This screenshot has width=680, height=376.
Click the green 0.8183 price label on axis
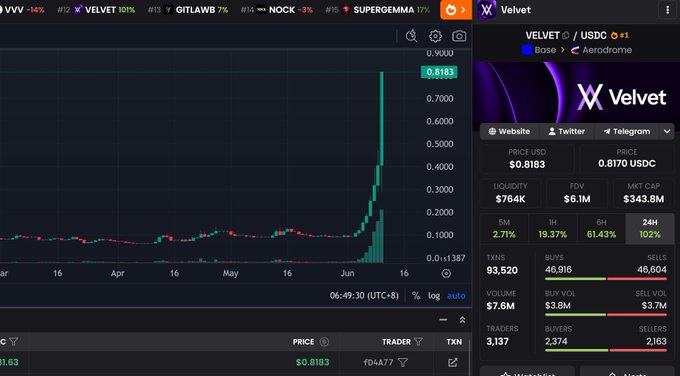point(439,72)
